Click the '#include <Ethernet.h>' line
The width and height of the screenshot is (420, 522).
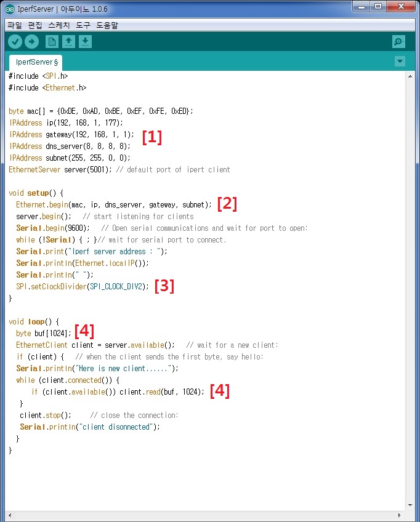(x=47, y=88)
